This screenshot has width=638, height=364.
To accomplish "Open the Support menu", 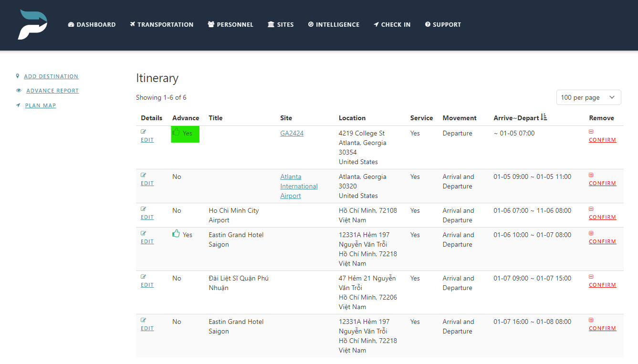I will [443, 24].
